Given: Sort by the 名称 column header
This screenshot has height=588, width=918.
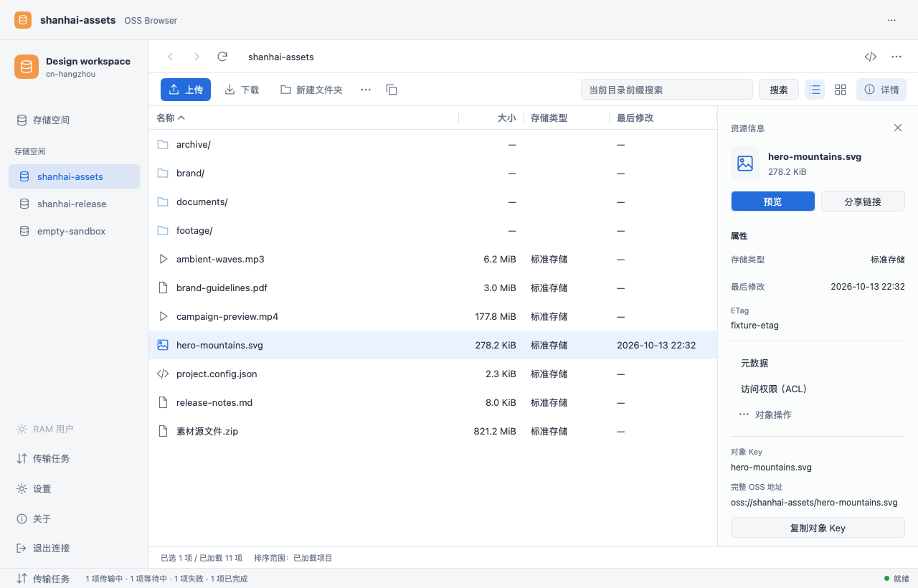Looking at the screenshot, I should coord(171,118).
